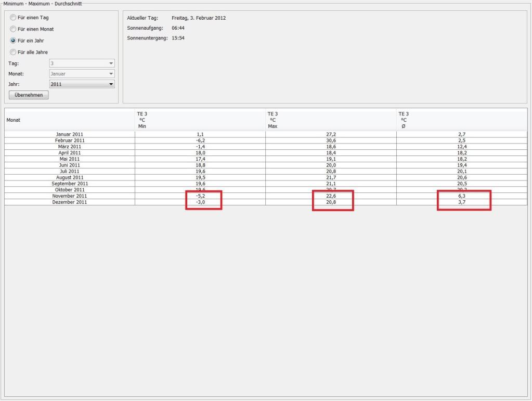Click the Übernehmen button
This screenshot has width=532, height=401.
click(x=29, y=95)
